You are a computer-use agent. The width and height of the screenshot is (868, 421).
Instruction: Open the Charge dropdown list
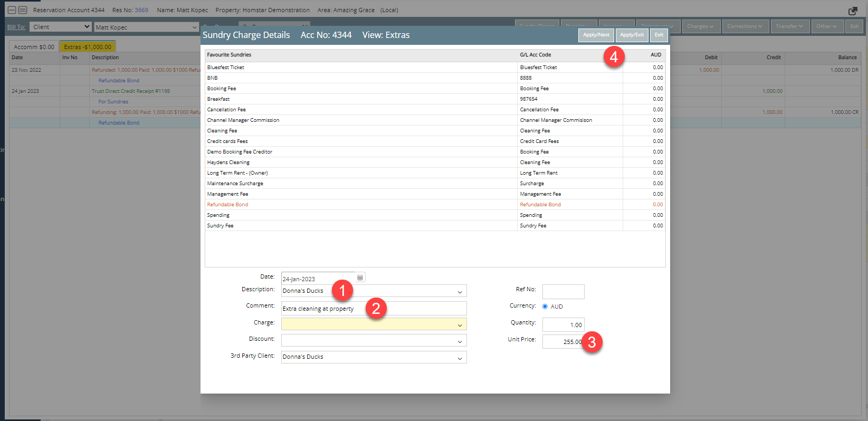[460, 325]
